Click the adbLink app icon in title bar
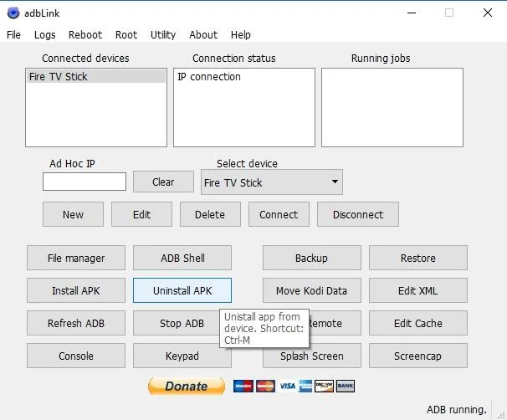This screenshot has height=420, width=507. coord(13,13)
